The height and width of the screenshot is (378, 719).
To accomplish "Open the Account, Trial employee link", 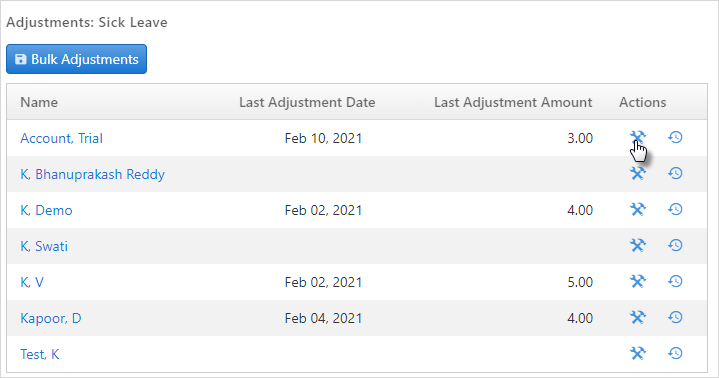I will pos(61,138).
